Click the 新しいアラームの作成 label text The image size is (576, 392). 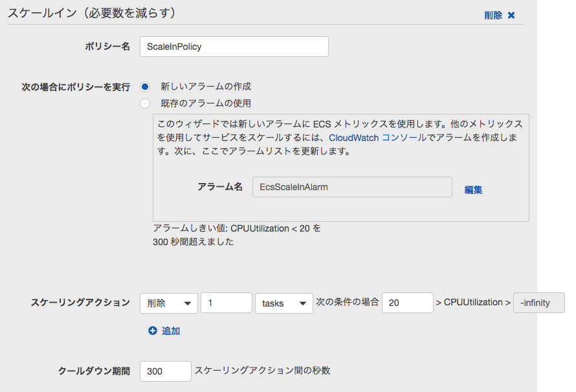point(206,87)
